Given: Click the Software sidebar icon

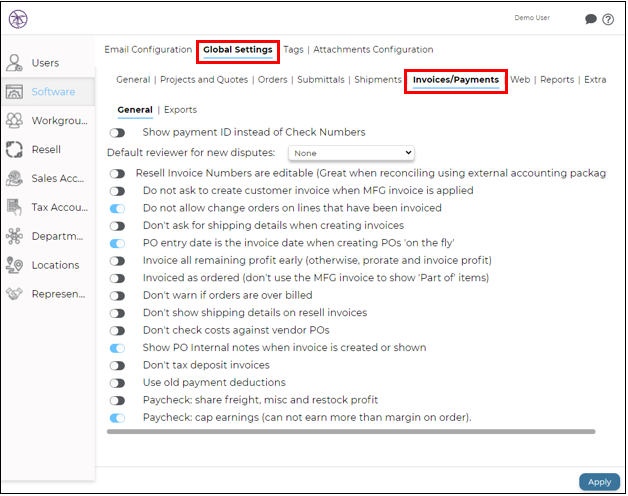Looking at the screenshot, I should click(14, 92).
